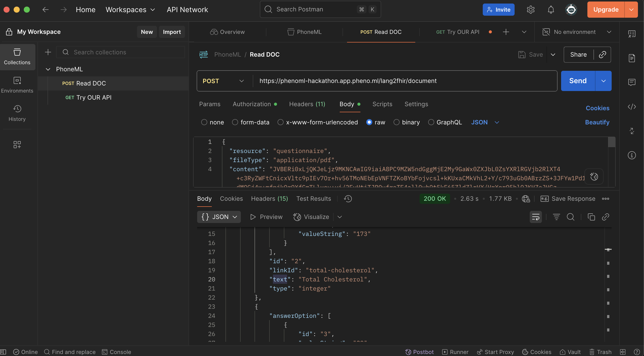The height and width of the screenshot is (356, 644).
Task: Open the Environments sidebar panel
Action: tap(17, 85)
